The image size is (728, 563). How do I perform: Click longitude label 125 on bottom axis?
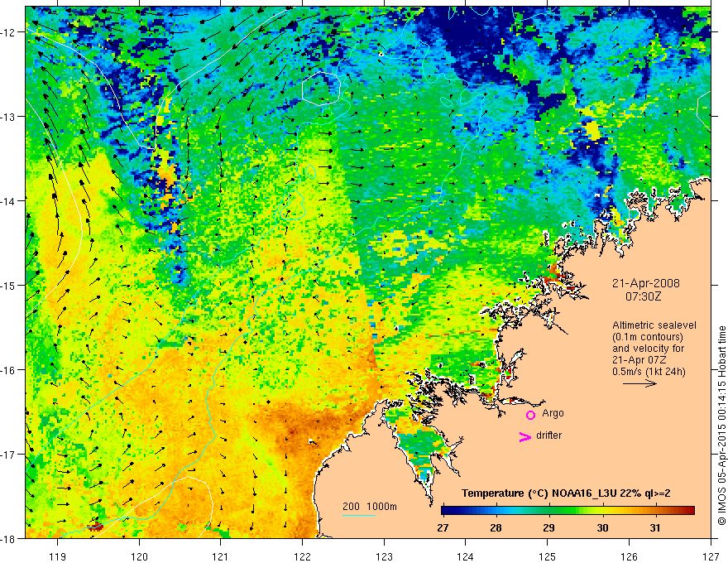548,556
